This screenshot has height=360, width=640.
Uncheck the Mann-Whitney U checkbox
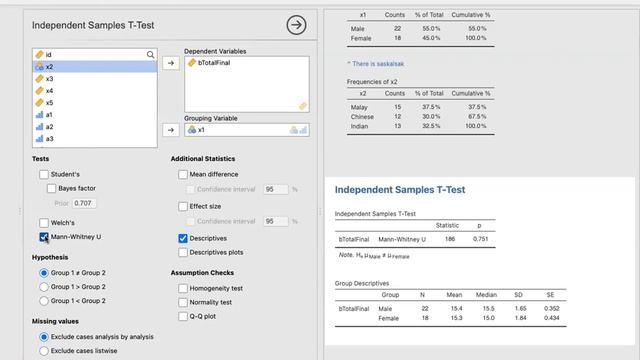(44, 237)
